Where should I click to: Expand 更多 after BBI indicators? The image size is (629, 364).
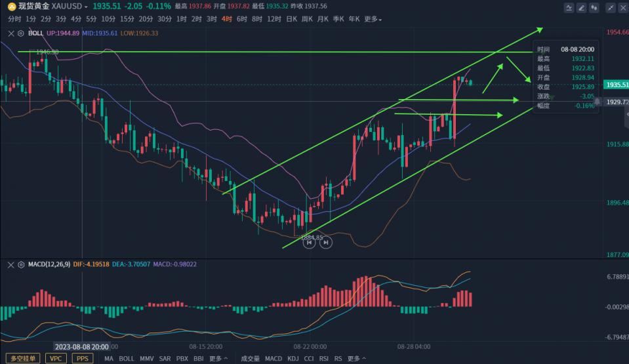tap(219, 359)
